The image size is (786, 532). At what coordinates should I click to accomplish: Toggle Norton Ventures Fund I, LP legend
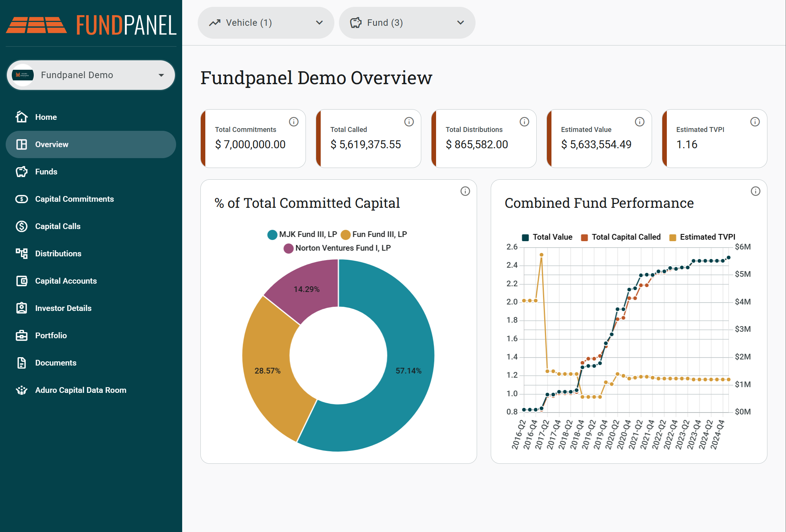tap(337, 248)
